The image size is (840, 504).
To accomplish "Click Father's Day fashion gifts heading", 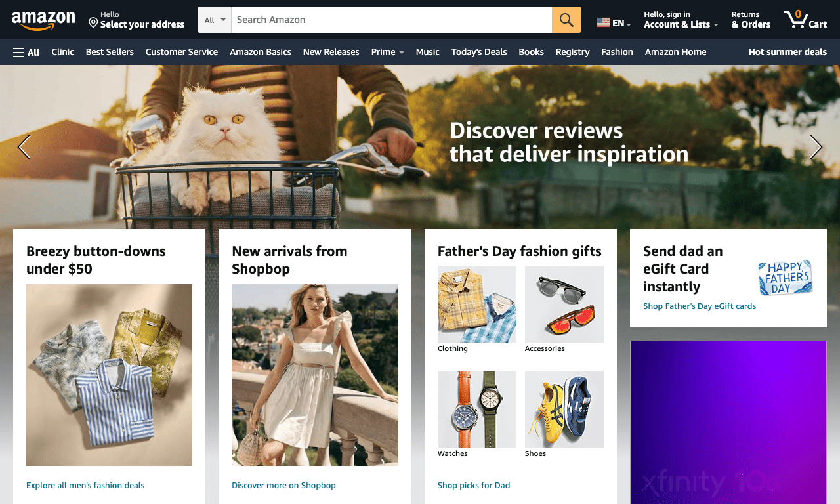I will (x=520, y=251).
